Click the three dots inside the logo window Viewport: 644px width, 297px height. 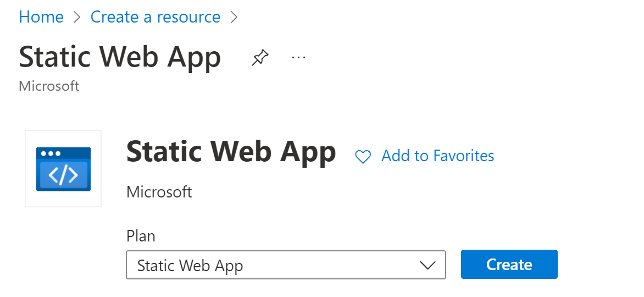point(51,153)
